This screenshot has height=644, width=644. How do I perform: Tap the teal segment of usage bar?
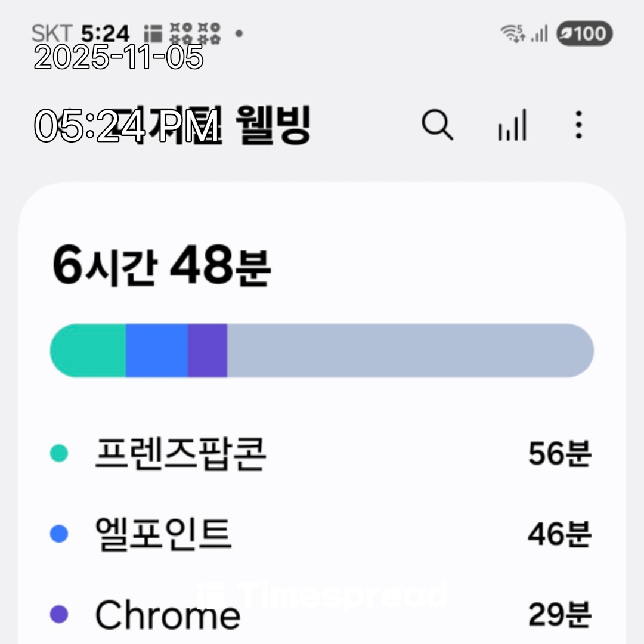click(89, 351)
